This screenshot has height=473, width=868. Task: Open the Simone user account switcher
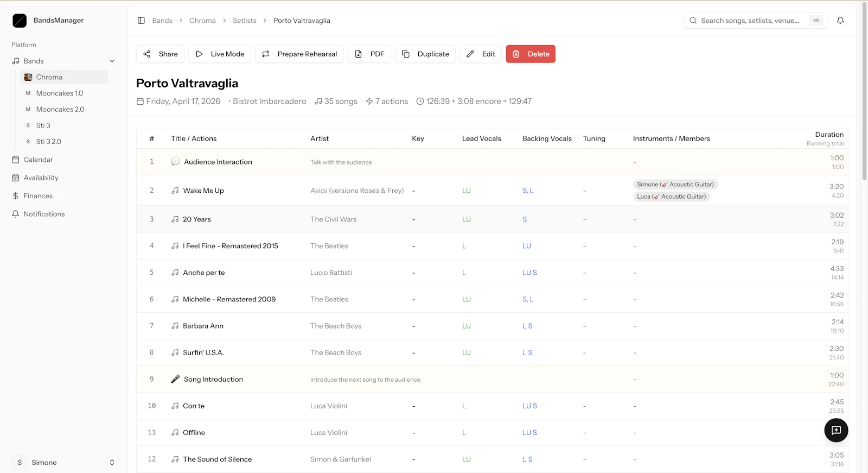click(64, 463)
